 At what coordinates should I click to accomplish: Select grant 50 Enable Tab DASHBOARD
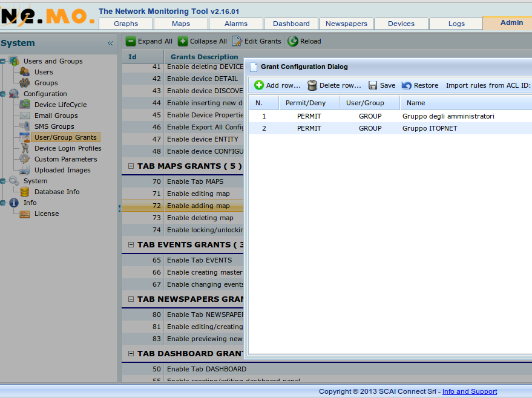point(327,369)
